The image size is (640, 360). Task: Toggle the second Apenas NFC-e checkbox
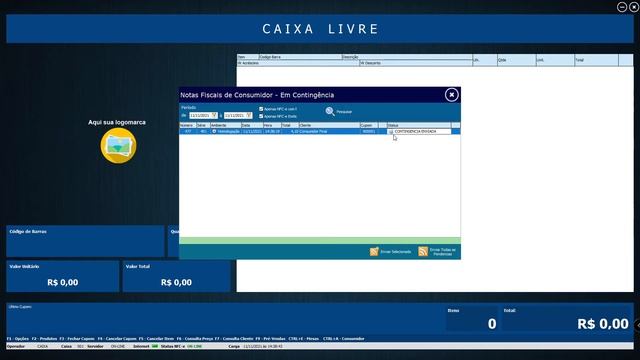(261, 116)
